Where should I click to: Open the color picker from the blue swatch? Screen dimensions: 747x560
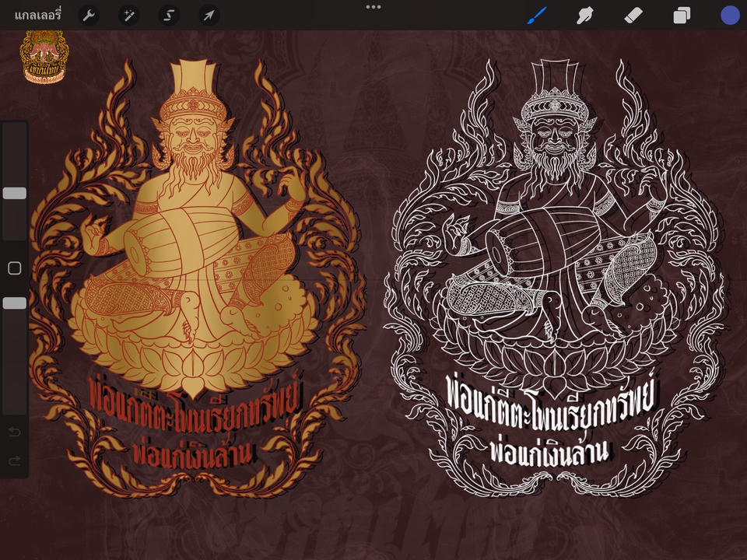(730, 15)
